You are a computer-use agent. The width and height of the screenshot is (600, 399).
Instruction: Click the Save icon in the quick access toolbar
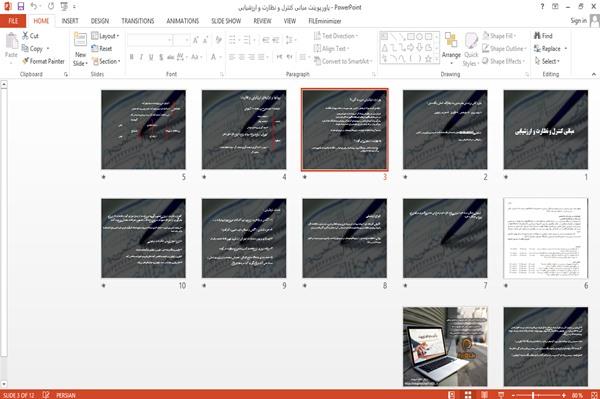[x=21, y=7]
